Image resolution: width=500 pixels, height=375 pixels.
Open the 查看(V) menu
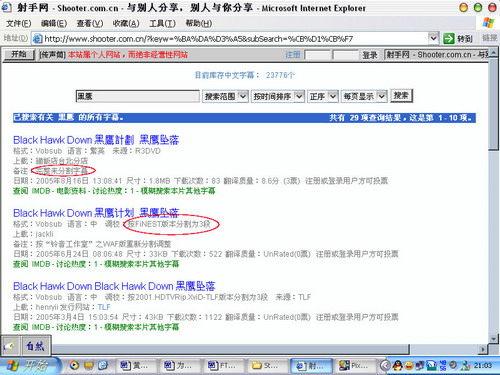point(90,23)
